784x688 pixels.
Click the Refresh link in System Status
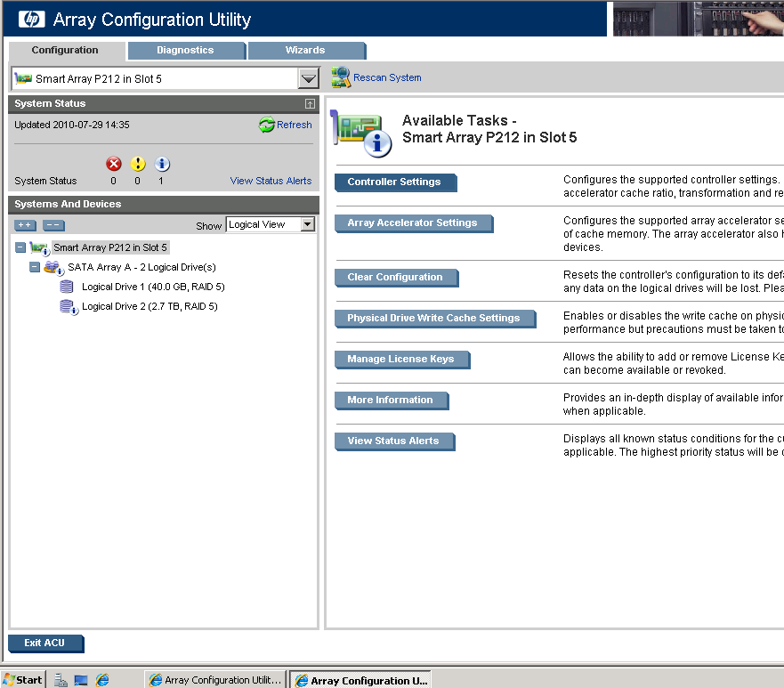point(294,125)
